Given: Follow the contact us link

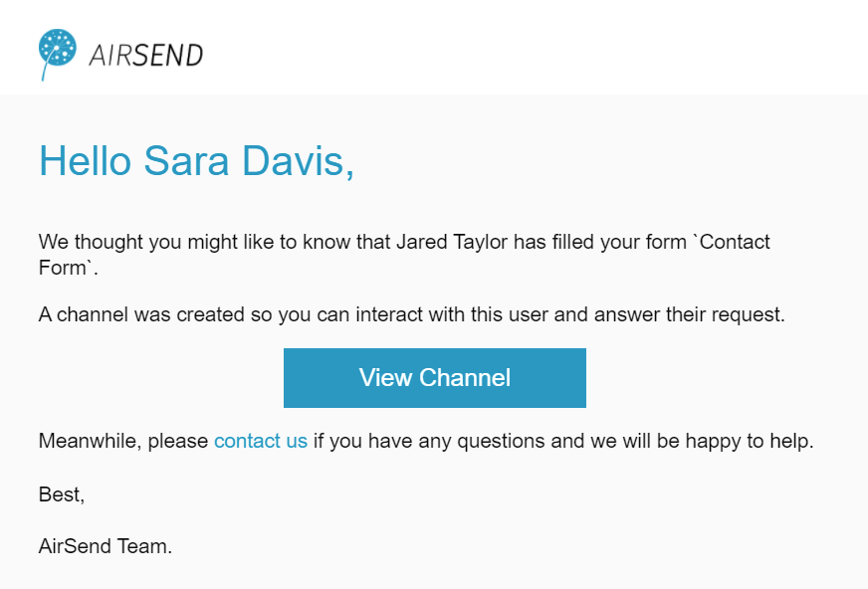Looking at the screenshot, I should pyautogui.click(x=261, y=441).
